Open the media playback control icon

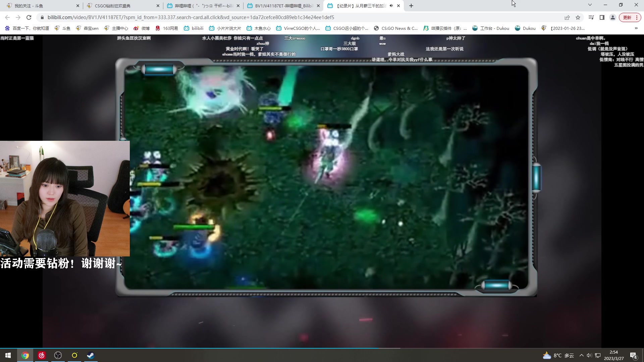click(591, 17)
